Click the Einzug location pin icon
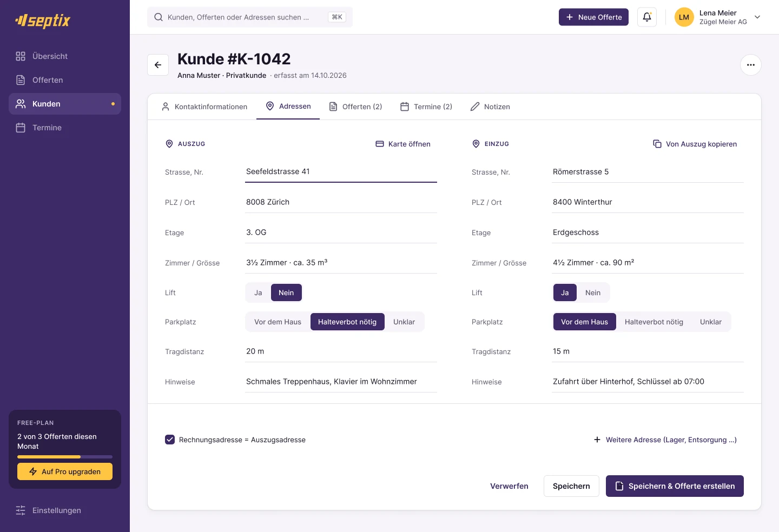 476,144
